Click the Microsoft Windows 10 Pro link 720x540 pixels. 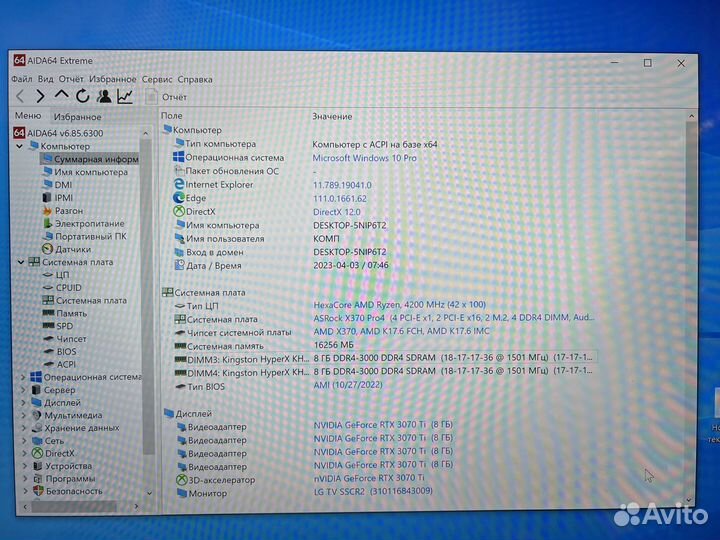pos(365,158)
